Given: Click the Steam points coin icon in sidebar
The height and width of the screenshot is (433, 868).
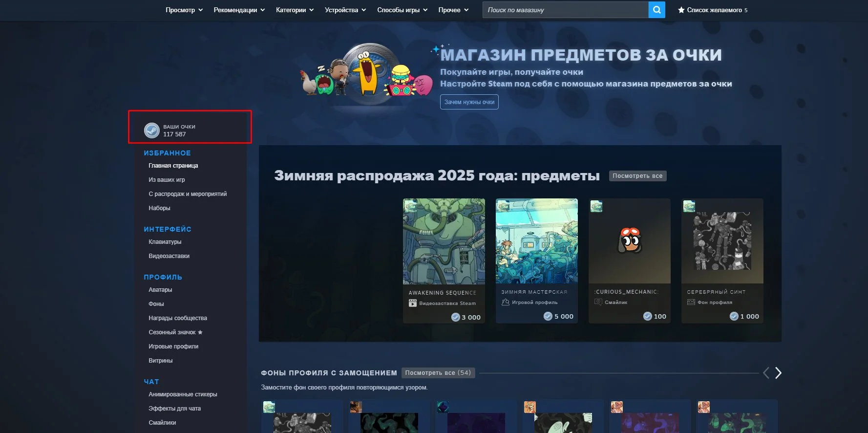Looking at the screenshot, I should coord(152,130).
